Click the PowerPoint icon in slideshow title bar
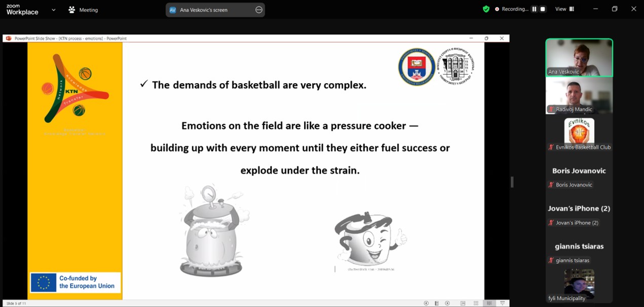The image size is (644, 307). click(x=9, y=39)
